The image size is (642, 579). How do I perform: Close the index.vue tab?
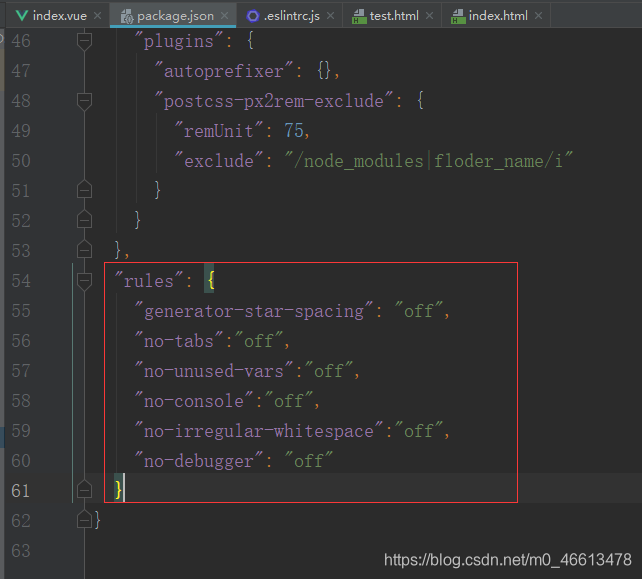coord(97,16)
